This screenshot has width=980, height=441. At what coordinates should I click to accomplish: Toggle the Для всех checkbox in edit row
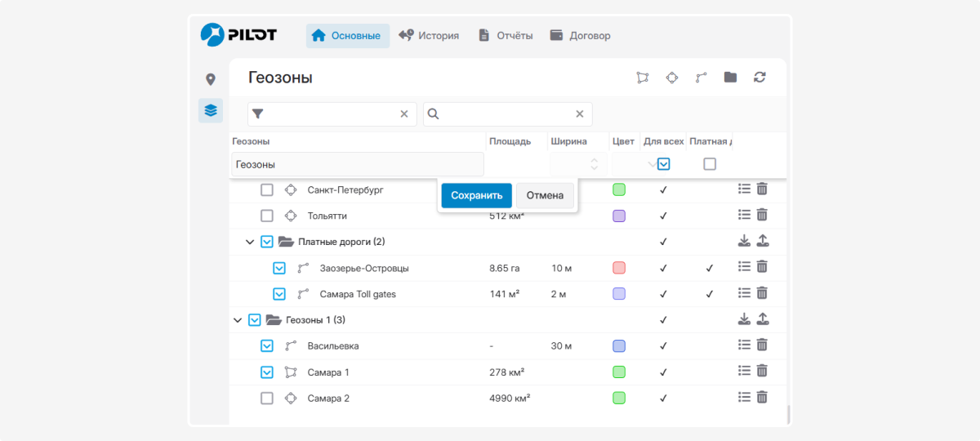coord(664,164)
